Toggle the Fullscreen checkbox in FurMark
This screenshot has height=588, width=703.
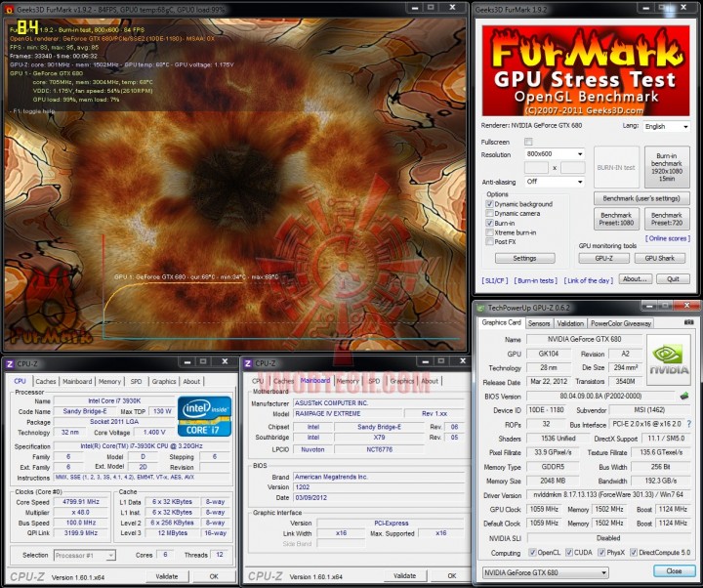coord(528,142)
